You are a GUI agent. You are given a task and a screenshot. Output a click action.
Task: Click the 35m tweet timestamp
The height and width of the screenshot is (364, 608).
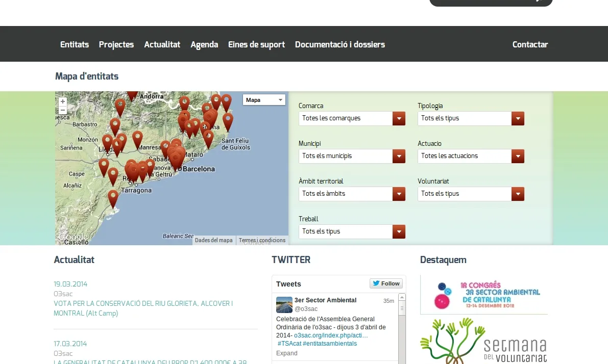coord(388,301)
